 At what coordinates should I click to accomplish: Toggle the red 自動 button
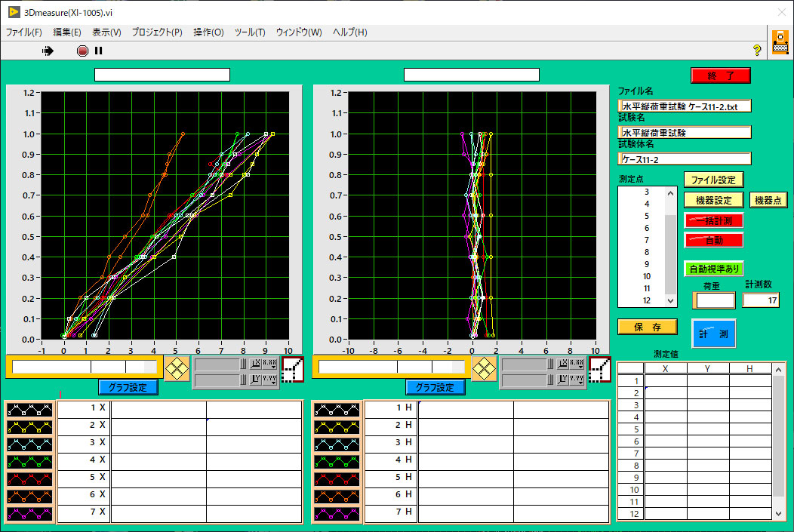click(713, 240)
